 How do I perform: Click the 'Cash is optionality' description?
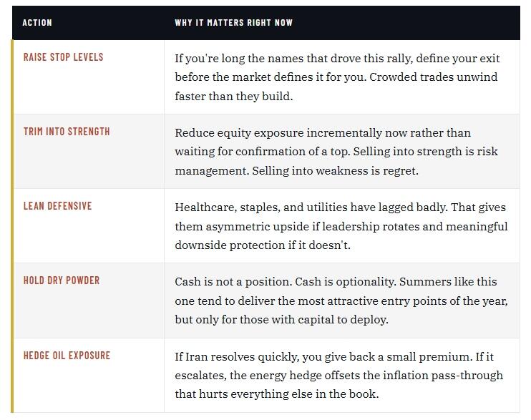coord(341,301)
